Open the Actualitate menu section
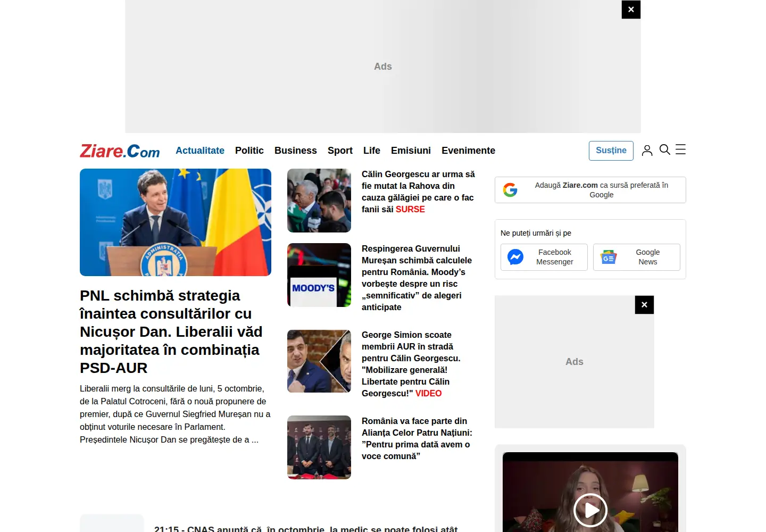766x532 pixels. pyautogui.click(x=200, y=151)
